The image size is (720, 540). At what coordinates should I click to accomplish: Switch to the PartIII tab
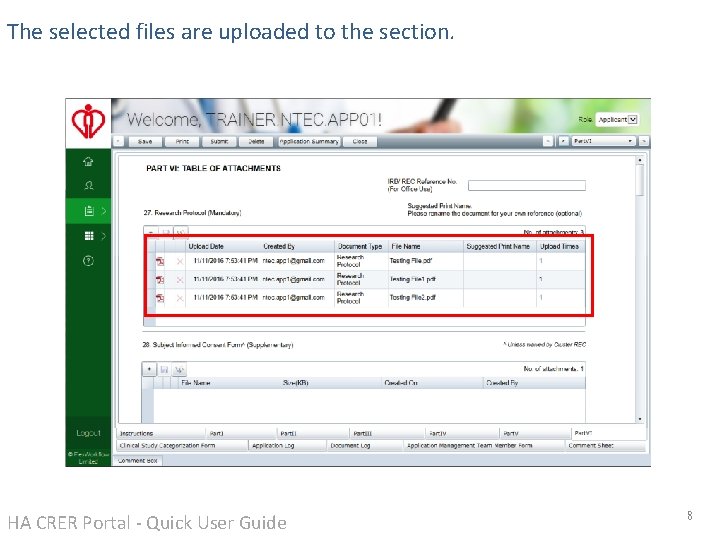(x=388, y=433)
